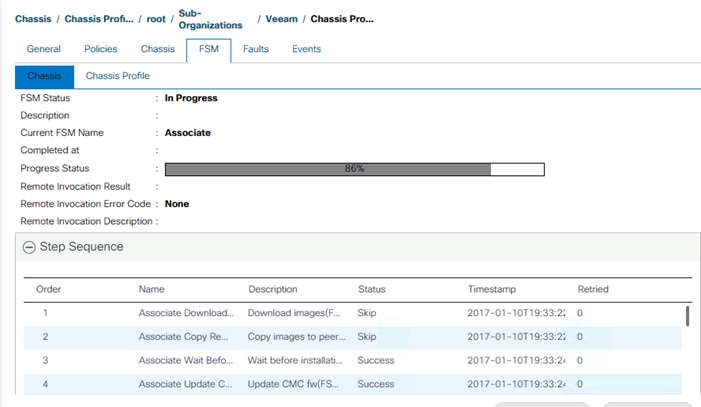The image size is (701, 407).
Task: Select the blue Chassis sub-tab
Action: tap(44, 76)
